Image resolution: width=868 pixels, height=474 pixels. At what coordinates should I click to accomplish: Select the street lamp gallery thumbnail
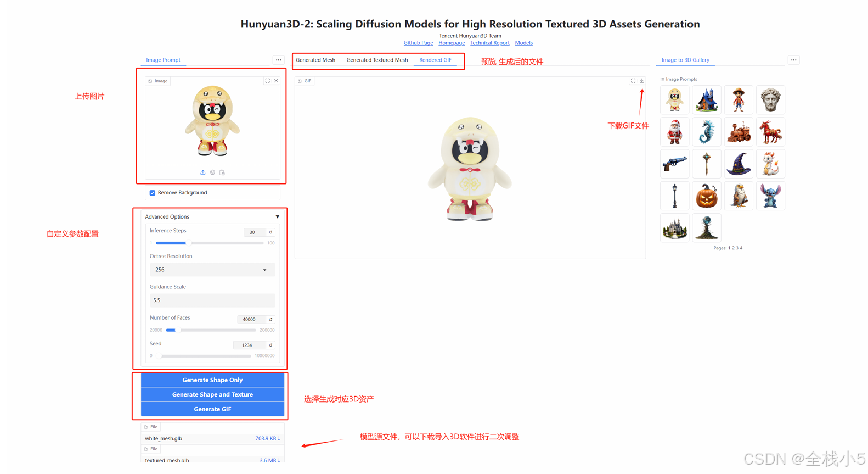coord(674,196)
